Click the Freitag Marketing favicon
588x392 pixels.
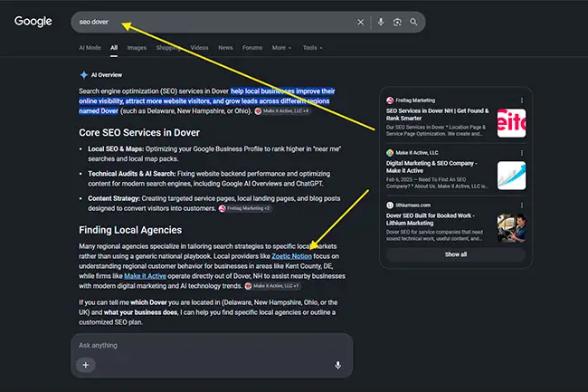coord(390,100)
